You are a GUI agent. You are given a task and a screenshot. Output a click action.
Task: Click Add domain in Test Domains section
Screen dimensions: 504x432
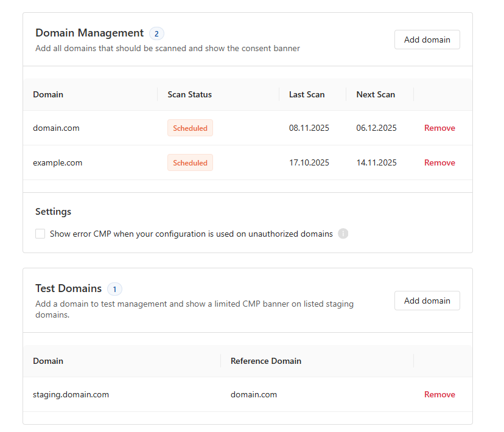click(427, 301)
